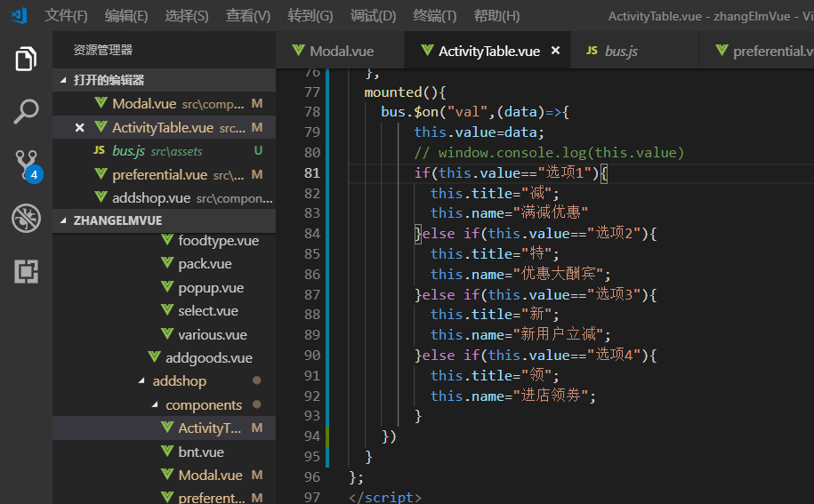Click this.title="特" code line

[x=495, y=253]
